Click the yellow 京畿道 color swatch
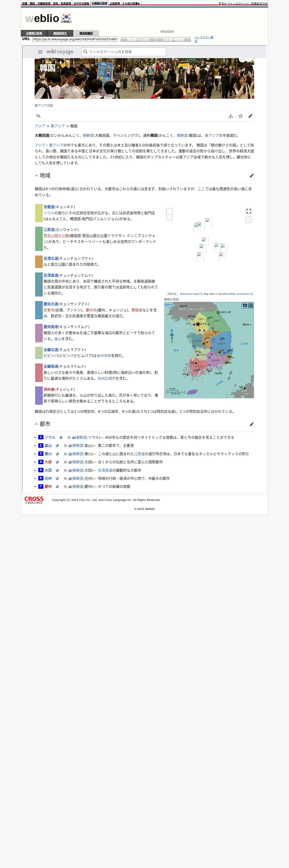Screen dimensions: 289x868 [x=39, y=213]
